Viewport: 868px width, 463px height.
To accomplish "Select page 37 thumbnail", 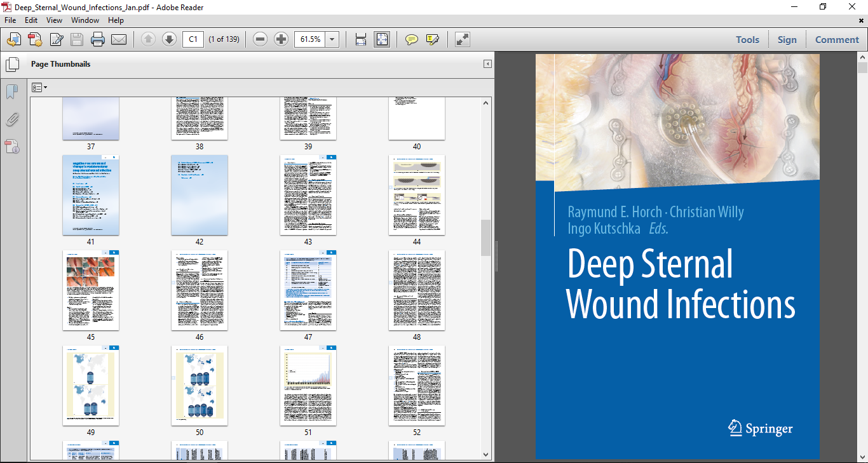I will click(x=91, y=119).
